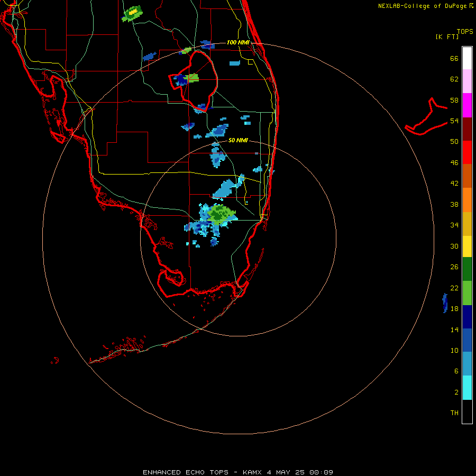
Task: Click the legend value "14"
Action: coord(454,329)
